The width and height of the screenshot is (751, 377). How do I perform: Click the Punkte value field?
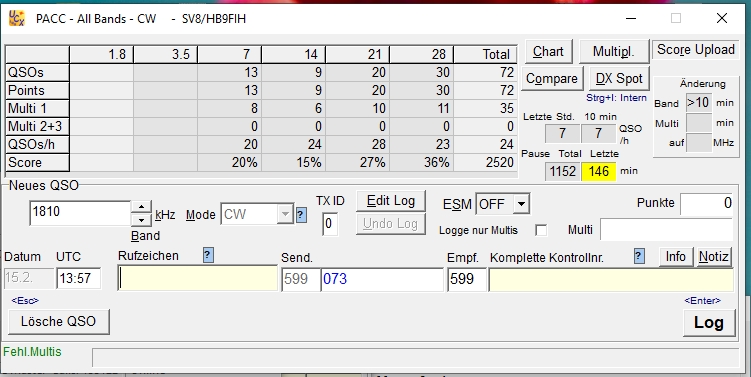click(707, 204)
